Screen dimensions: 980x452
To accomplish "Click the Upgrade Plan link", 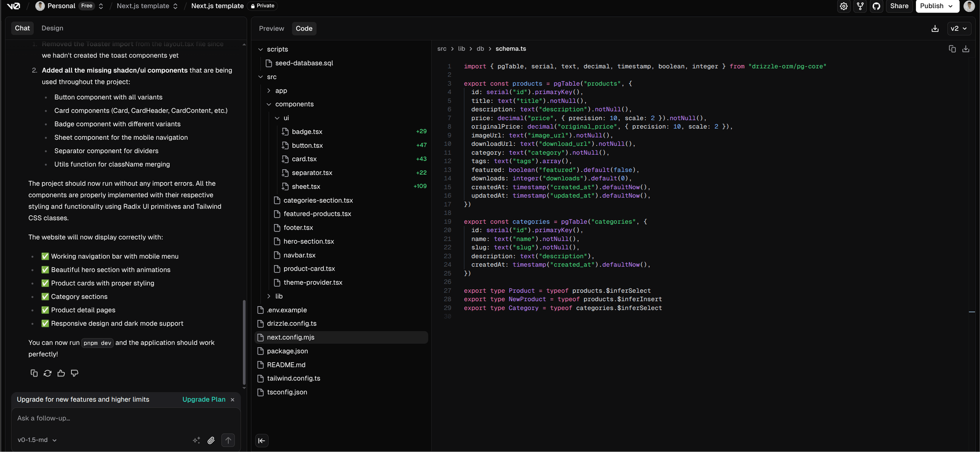I will tap(203, 399).
